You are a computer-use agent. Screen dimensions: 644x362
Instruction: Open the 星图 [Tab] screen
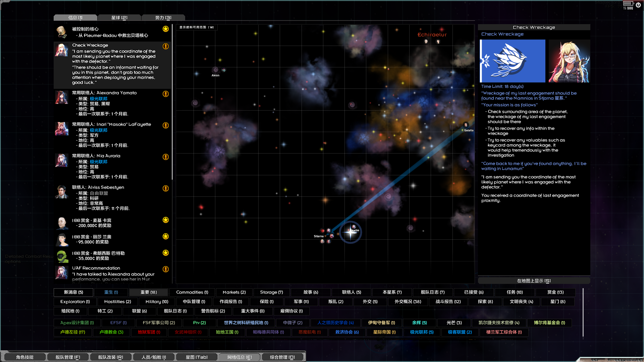(197, 357)
